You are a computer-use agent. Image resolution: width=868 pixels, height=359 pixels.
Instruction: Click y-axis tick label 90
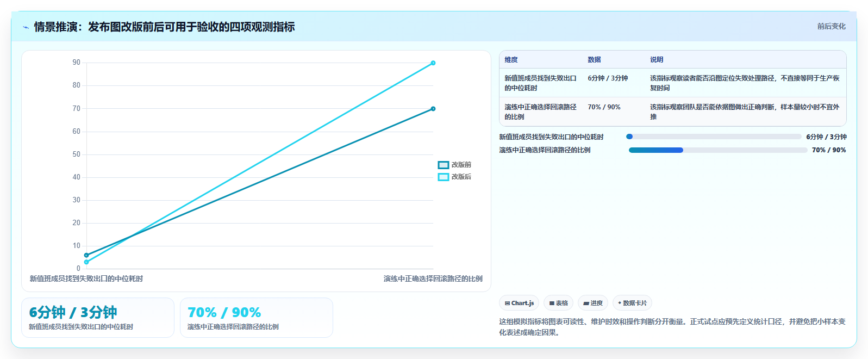pos(77,63)
